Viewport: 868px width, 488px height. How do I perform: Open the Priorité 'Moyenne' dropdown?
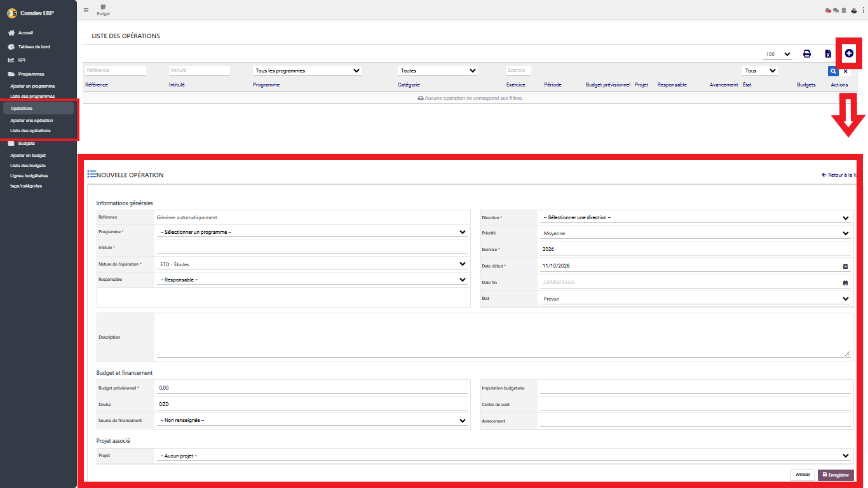pos(695,234)
